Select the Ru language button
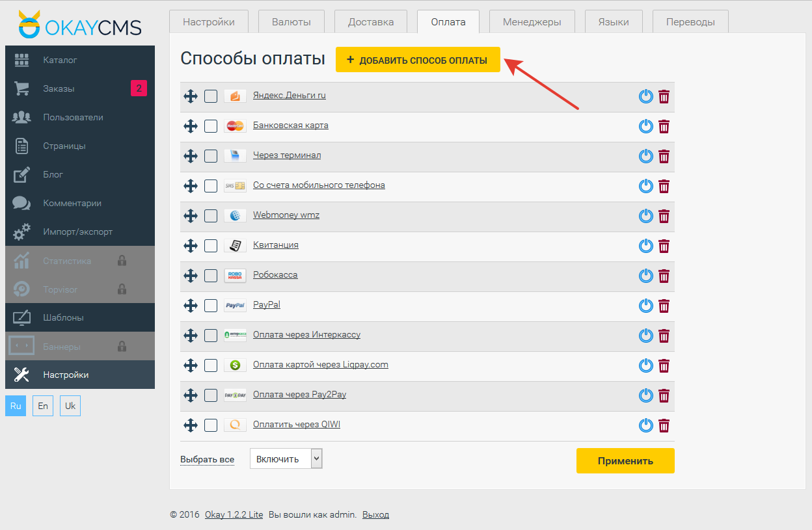 click(x=16, y=406)
